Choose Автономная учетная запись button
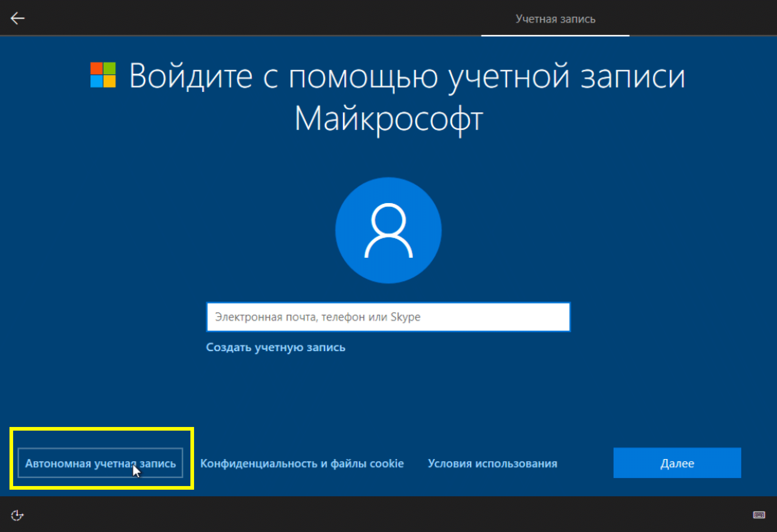Image resolution: width=777 pixels, height=532 pixels. pyautogui.click(x=100, y=463)
